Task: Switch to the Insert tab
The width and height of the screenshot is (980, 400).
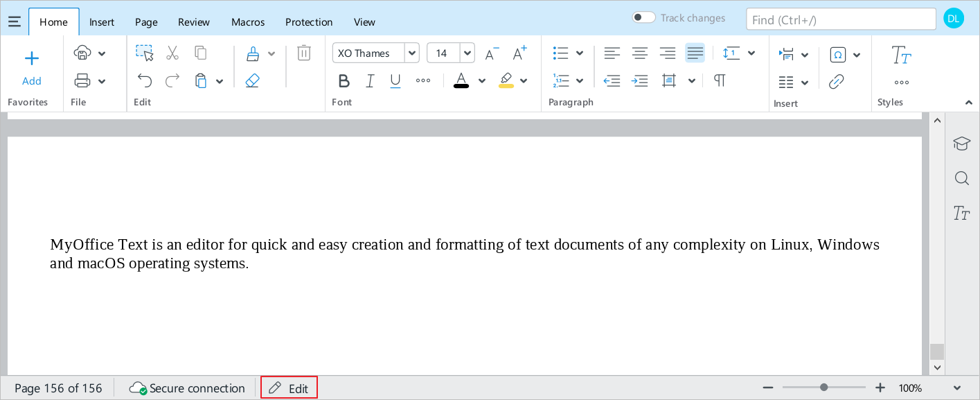Action: [x=102, y=22]
